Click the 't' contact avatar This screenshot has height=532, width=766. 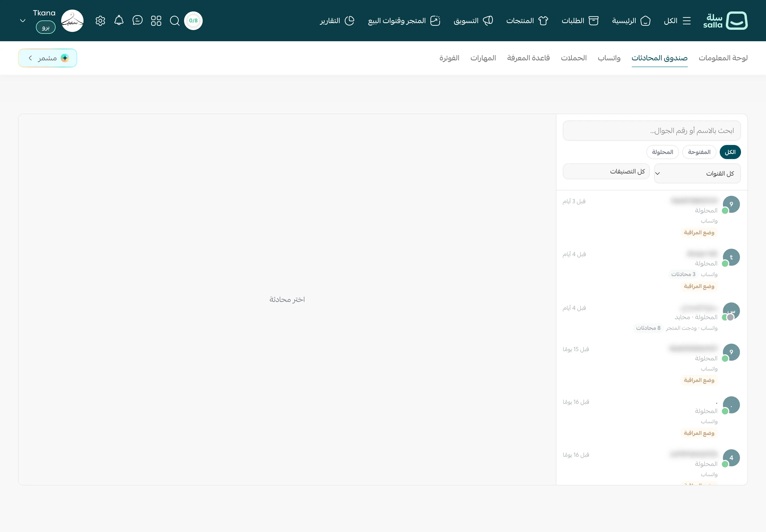[731, 257]
